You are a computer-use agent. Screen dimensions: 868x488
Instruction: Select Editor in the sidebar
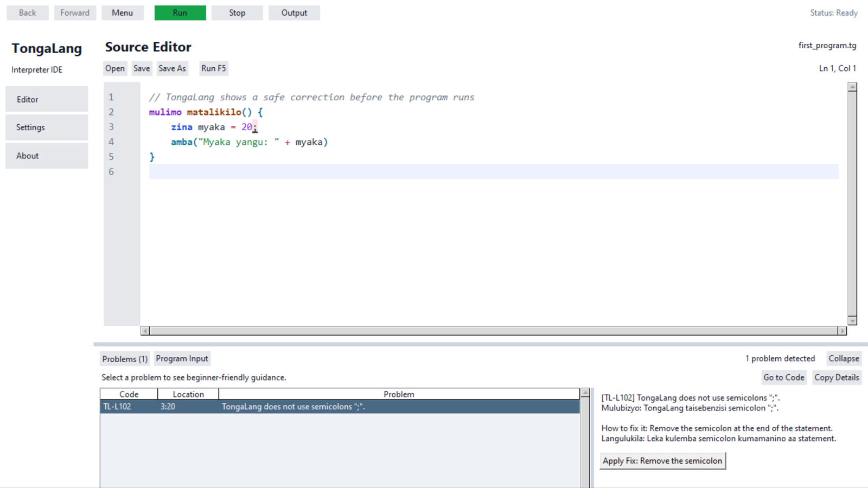pos(47,99)
